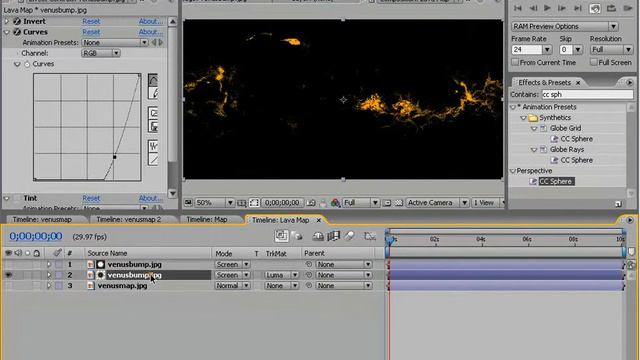Click the graph editor icon in timeline
The height and width of the screenshot is (360, 640).
(x=370, y=236)
